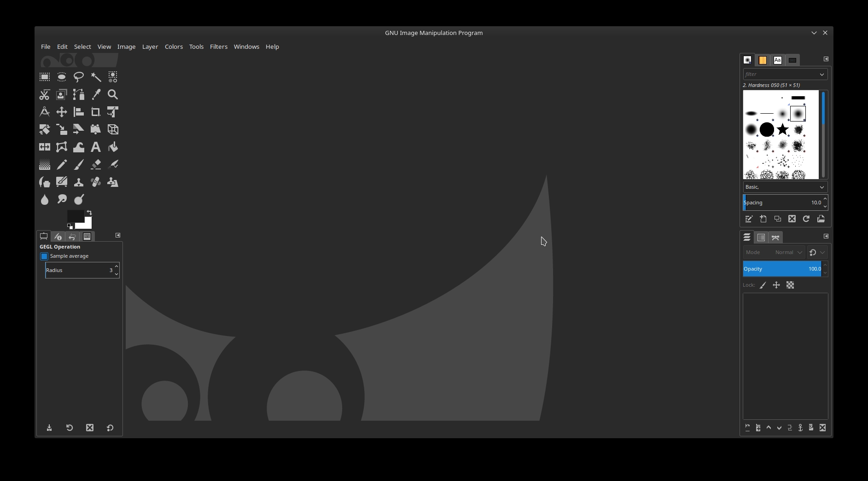Select the Foreground Select tool

point(62,94)
